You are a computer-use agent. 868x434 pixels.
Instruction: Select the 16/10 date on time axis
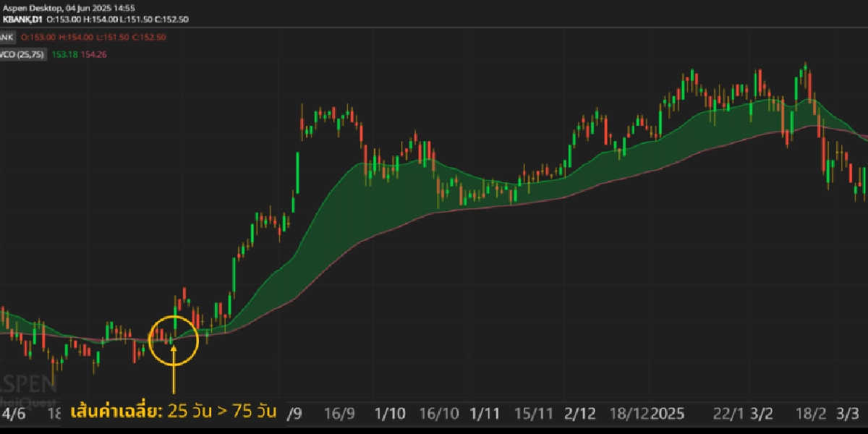[x=439, y=414]
